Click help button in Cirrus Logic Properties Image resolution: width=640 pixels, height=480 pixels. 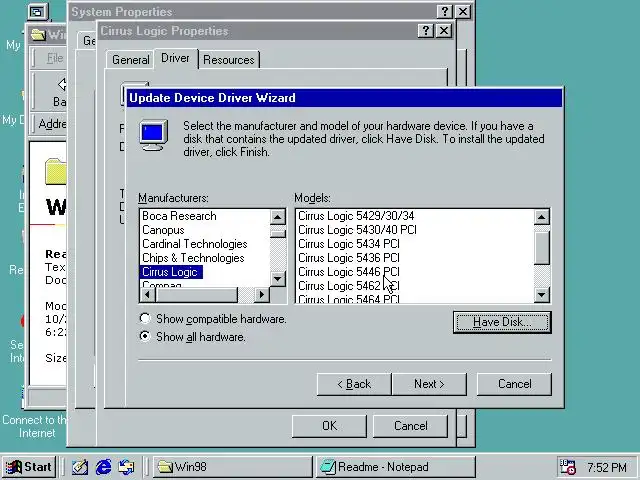click(x=426, y=31)
